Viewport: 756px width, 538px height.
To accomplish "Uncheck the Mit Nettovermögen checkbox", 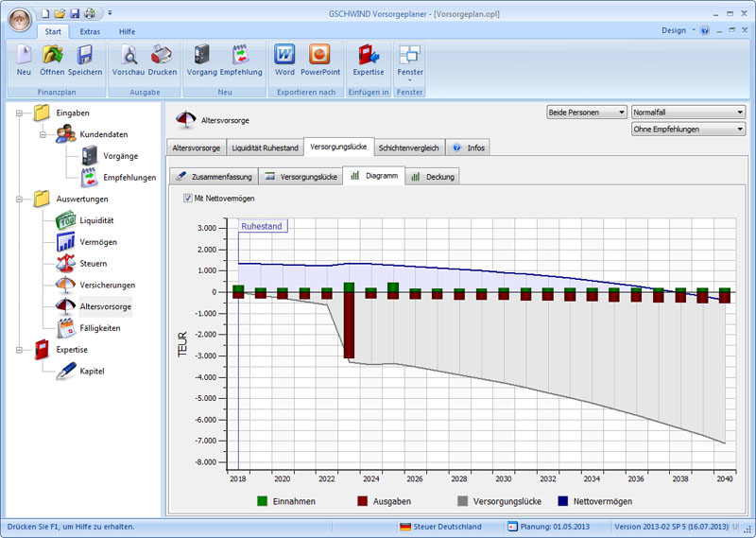I will click(188, 198).
